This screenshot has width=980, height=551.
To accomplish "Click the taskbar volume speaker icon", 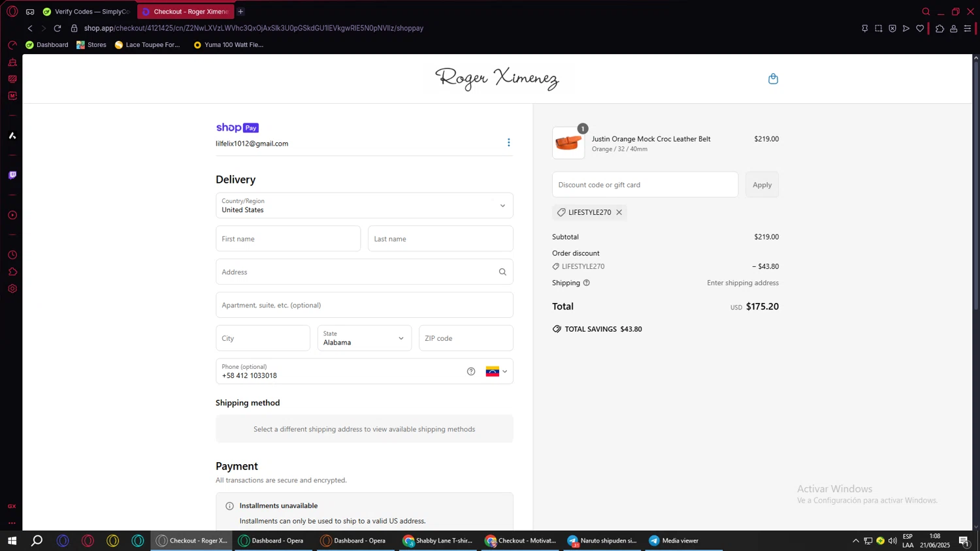I will pyautogui.click(x=892, y=540).
